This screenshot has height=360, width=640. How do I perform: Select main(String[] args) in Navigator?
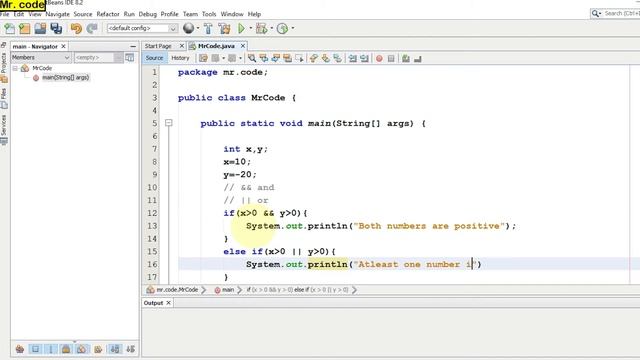65,77
